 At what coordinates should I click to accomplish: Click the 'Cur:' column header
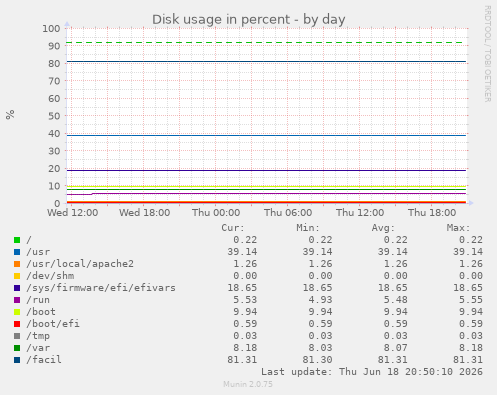click(x=233, y=228)
